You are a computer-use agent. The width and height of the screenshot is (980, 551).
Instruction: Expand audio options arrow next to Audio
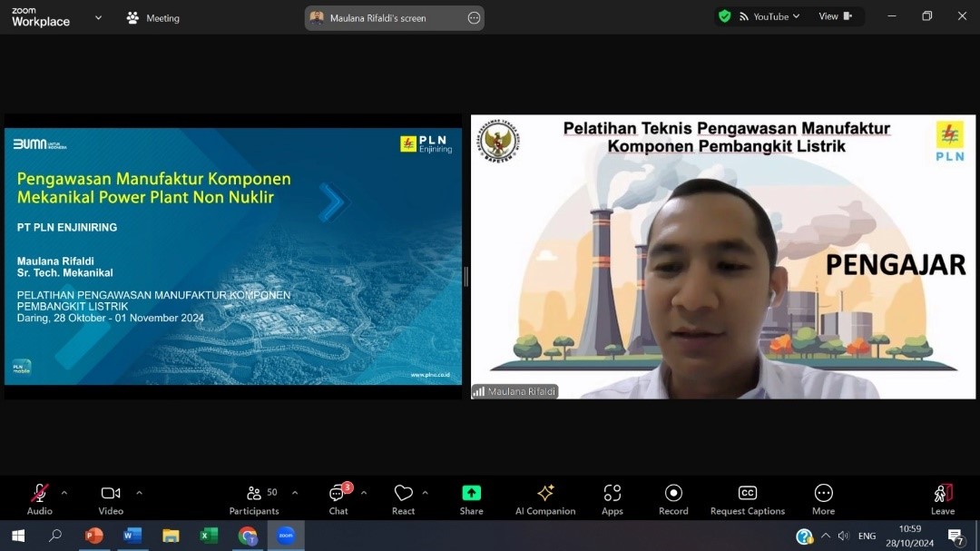coord(64,493)
